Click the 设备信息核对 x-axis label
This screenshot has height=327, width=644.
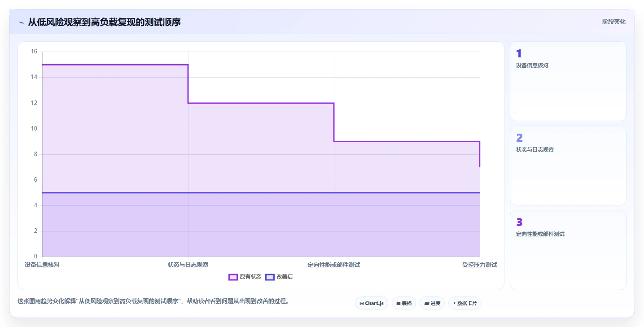(x=42, y=265)
